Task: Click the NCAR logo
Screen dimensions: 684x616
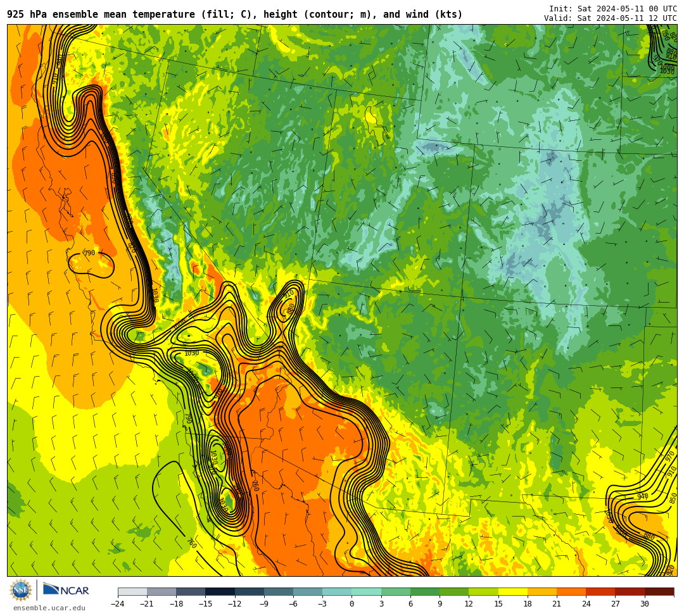Action: click(66, 590)
